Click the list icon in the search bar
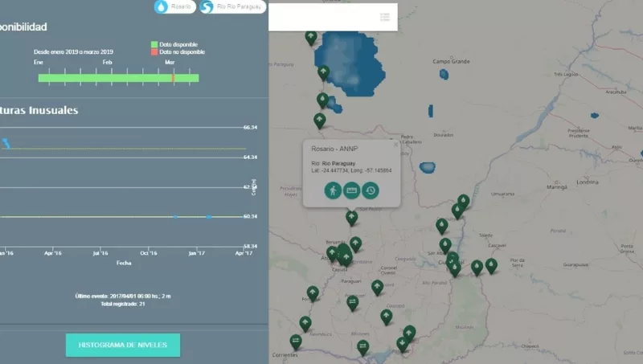The height and width of the screenshot is (364, 643). coord(385,17)
